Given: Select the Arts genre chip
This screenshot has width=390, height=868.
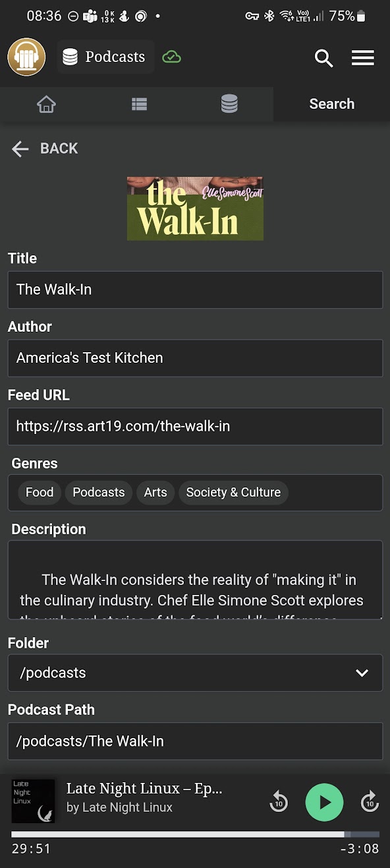Looking at the screenshot, I should (x=155, y=492).
